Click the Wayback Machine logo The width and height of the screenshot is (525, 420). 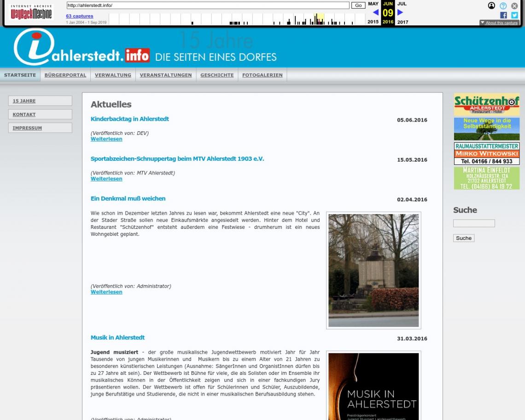coord(31,12)
